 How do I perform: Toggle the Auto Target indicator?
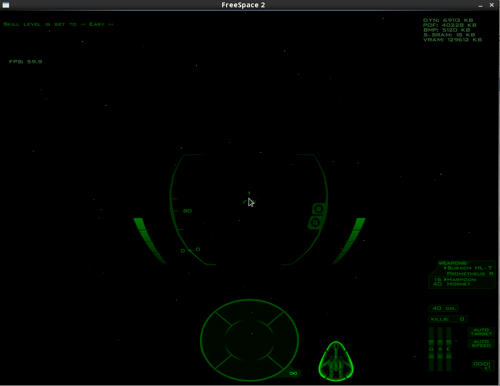pyautogui.click(x=481, y=332)
